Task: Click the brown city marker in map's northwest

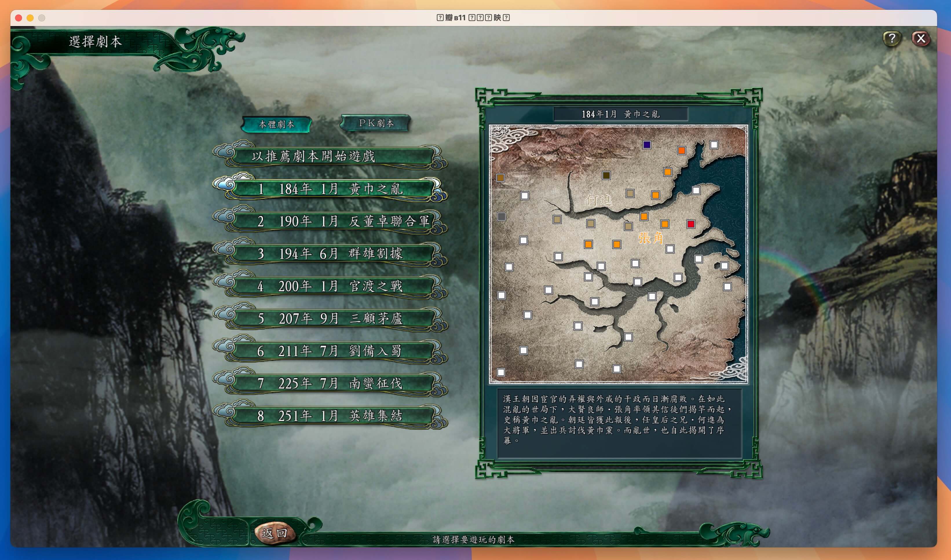Action: pyautogui.click(x=500, y=178)
